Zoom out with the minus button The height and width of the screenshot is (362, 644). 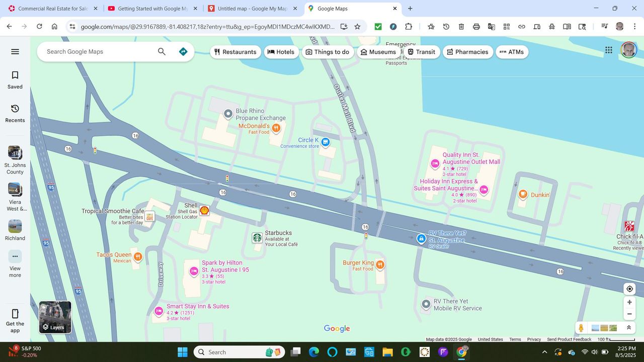pyautogui.click(x=629, y=314)
